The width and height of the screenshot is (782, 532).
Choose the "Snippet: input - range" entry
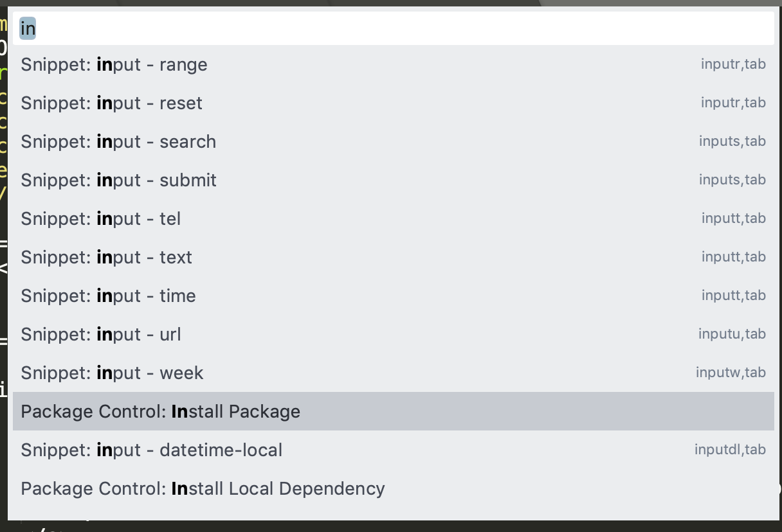[114, 64]
